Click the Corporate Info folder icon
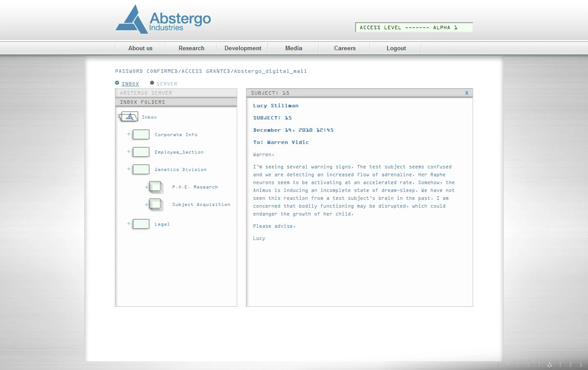This screenshot has width=588, height=370. pos(141,134)
